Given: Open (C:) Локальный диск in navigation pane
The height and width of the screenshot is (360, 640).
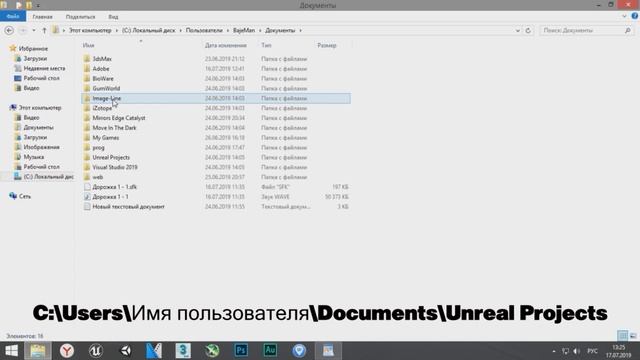Looking at the screenshot, I should pos(48,177).
